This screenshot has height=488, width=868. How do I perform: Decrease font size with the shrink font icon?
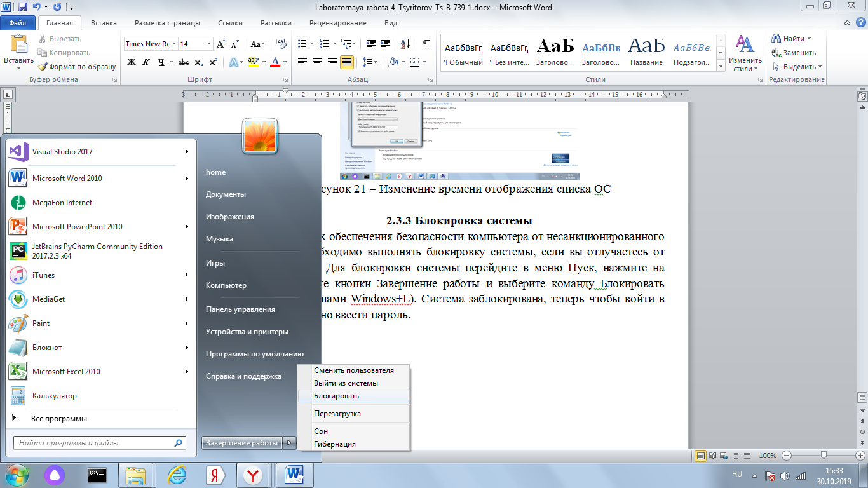coord(234,44)
